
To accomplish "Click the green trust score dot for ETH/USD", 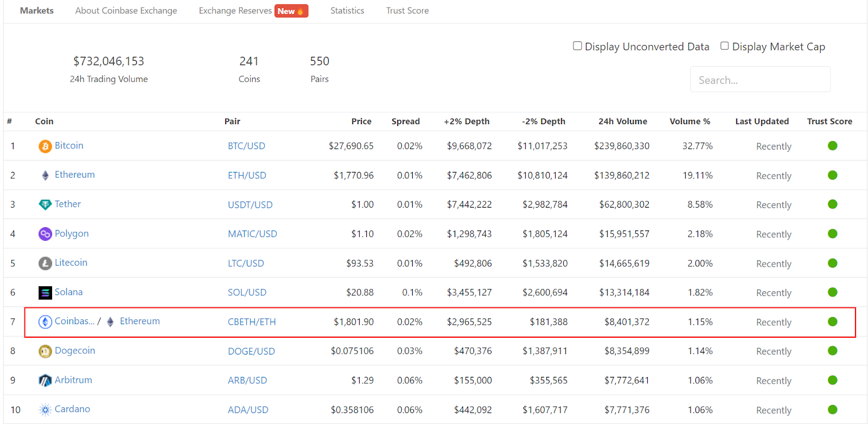I will click(x=833, y=175).
